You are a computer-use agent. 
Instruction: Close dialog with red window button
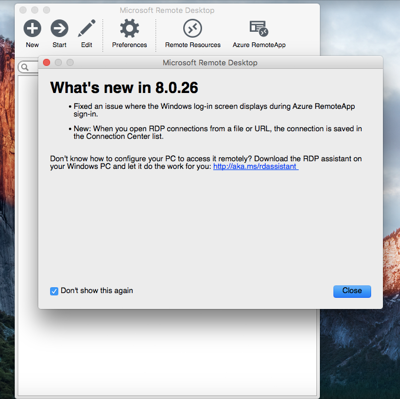pos(47,62)
